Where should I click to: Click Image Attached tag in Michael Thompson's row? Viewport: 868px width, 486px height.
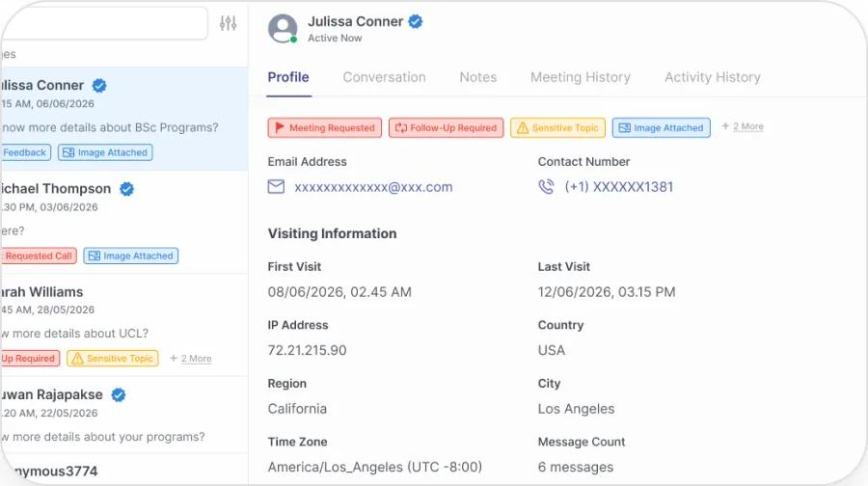click(x=130, y=256)
